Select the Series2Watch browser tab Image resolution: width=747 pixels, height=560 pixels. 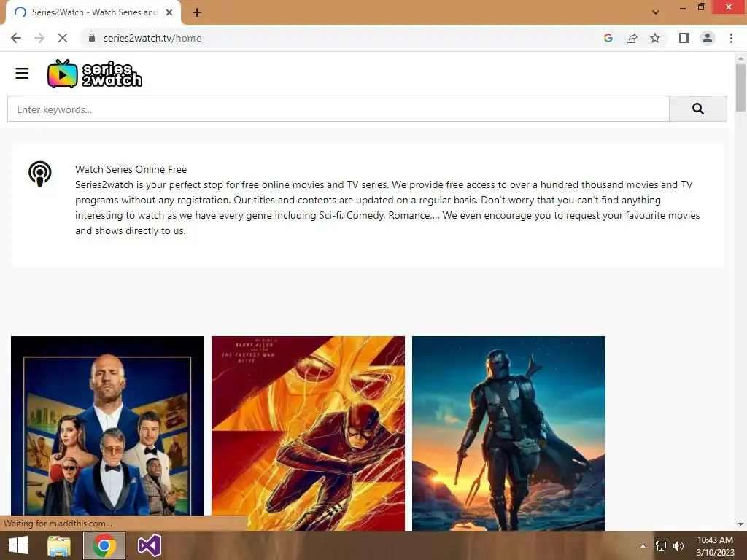[x=93, y=12]
